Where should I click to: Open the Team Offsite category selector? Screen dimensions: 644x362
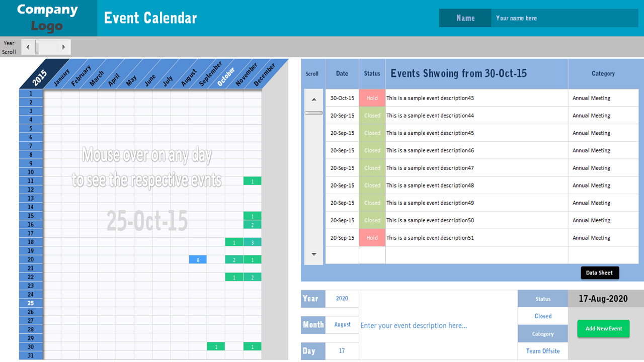click(x=542, y=351)
